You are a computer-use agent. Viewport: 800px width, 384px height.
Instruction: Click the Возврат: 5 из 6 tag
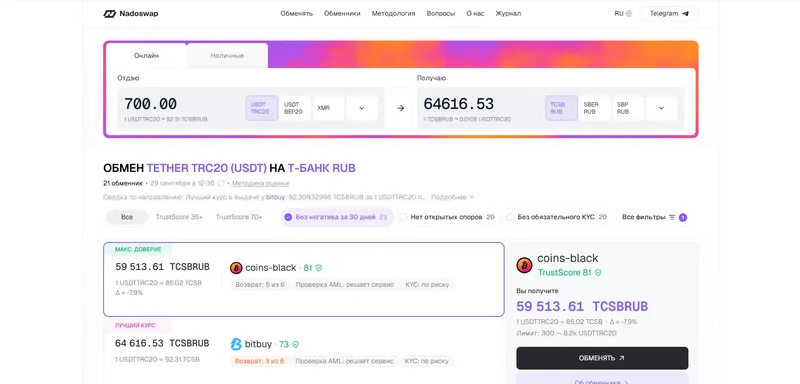point(260,285)
